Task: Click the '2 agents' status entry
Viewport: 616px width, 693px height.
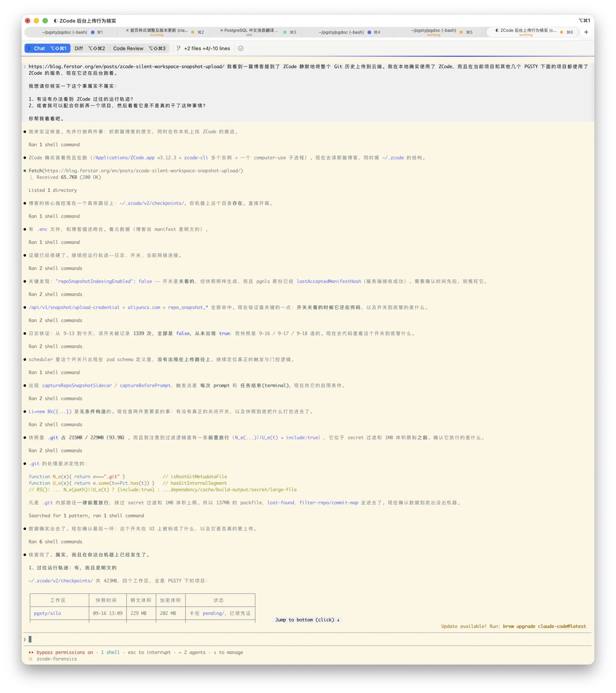Action: coord(194,653)
